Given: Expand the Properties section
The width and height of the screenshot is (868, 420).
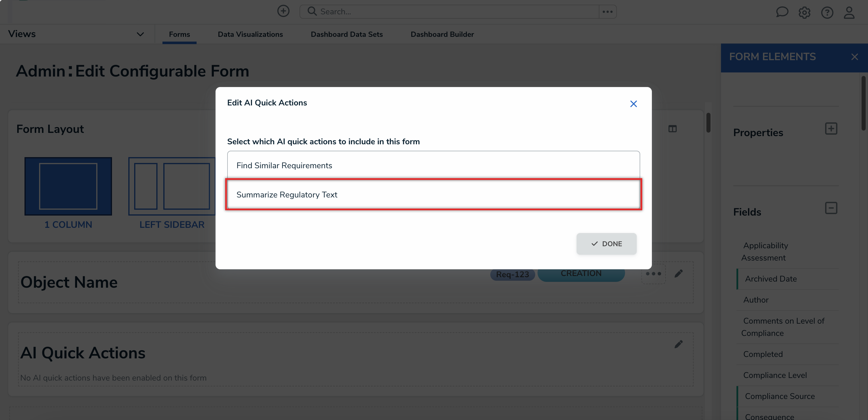Looking at the screenshot, I should point(831,129).
